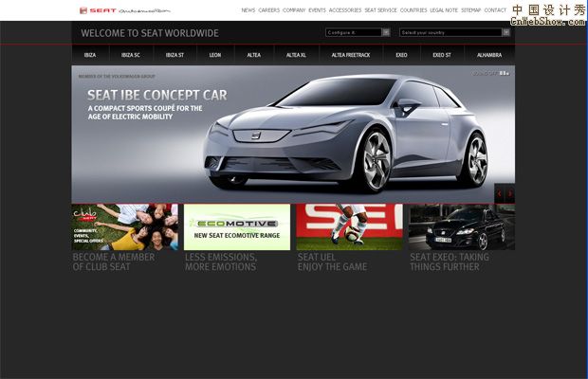Screen dimensions: 588x379
Task: Open the SITEMAP link
Action: click(x=470, y=10)
